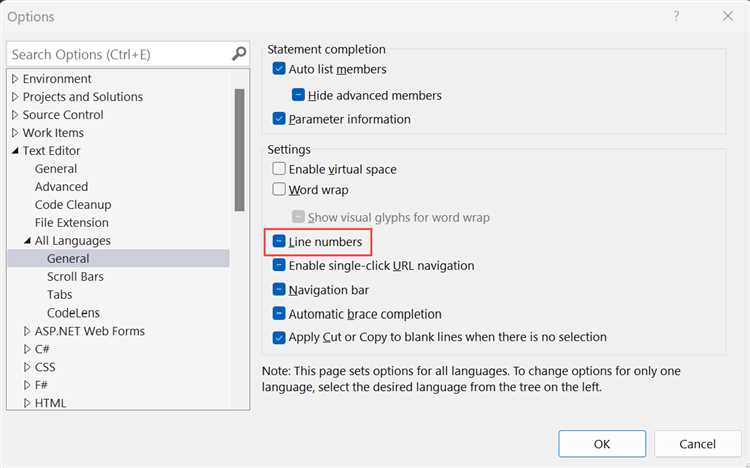Select ASP.NET Web Forms label
Image resolution: width=750 pixels, height=468 pixels.
click(89, 331)
